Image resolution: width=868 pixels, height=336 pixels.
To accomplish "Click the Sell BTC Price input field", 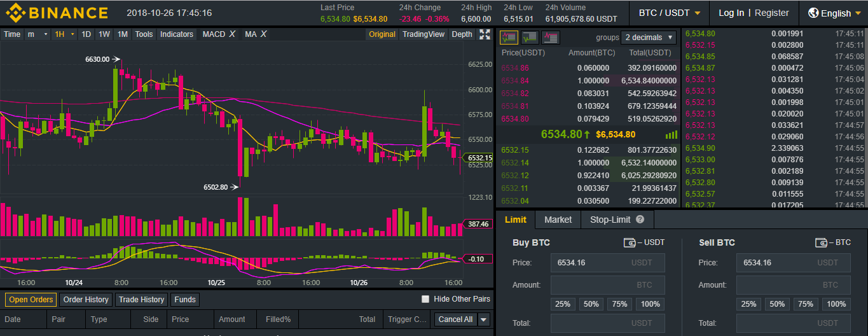I will point(794,263).
